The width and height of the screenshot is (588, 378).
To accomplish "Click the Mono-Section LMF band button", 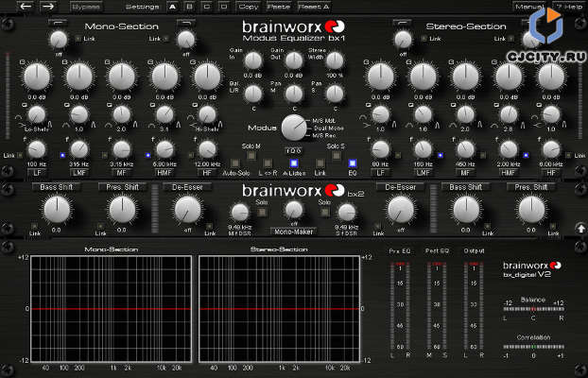I will (79, 173).
